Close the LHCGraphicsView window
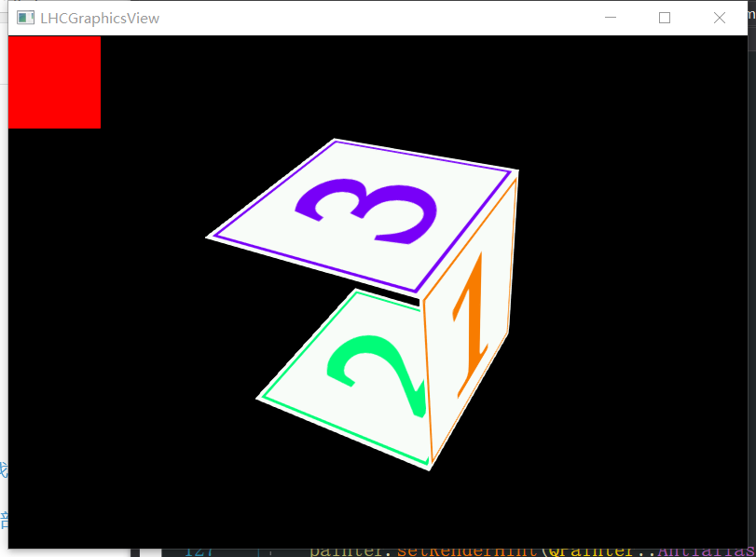Image resolution: width=756 pixels, height=557 pixels. pos(719,17)
